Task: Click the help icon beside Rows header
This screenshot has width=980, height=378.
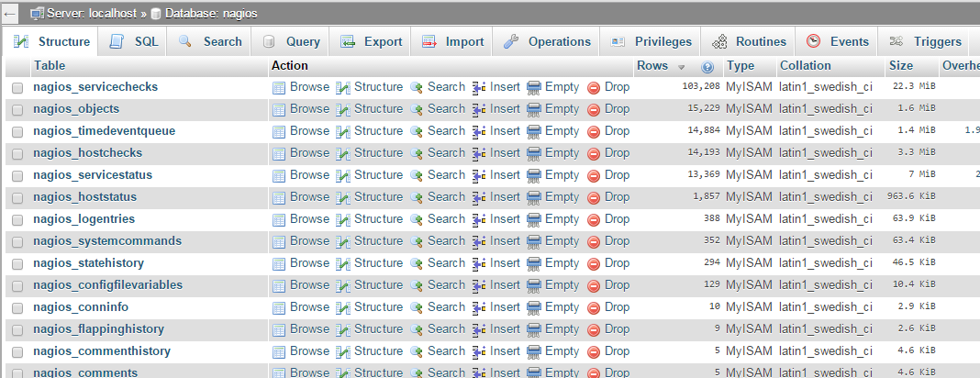Action: click(707, 67)
